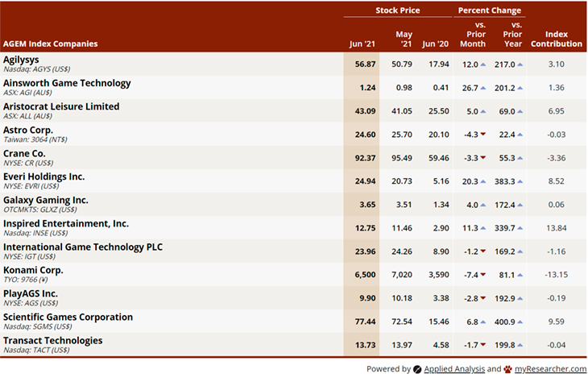Click the Index Contribution column header
This screenshot has width=588, height=382.
pos(557,39)
